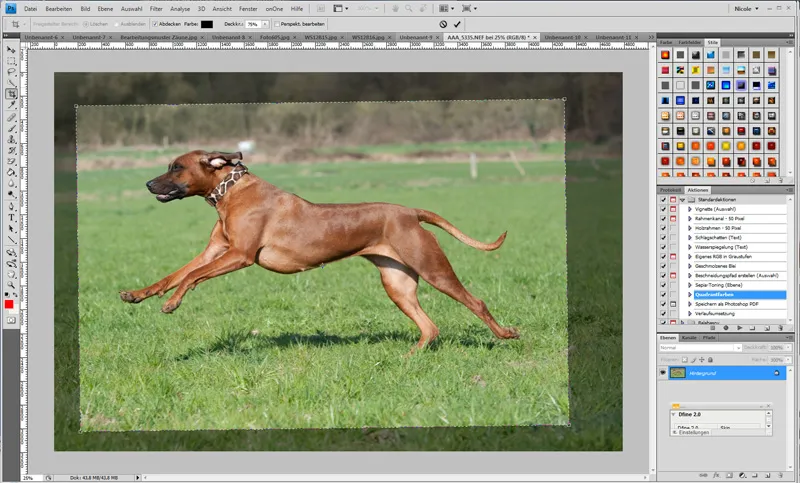Select the Line shape tool
The width and height of the screenshot is (800, 483).
point(11,240)
